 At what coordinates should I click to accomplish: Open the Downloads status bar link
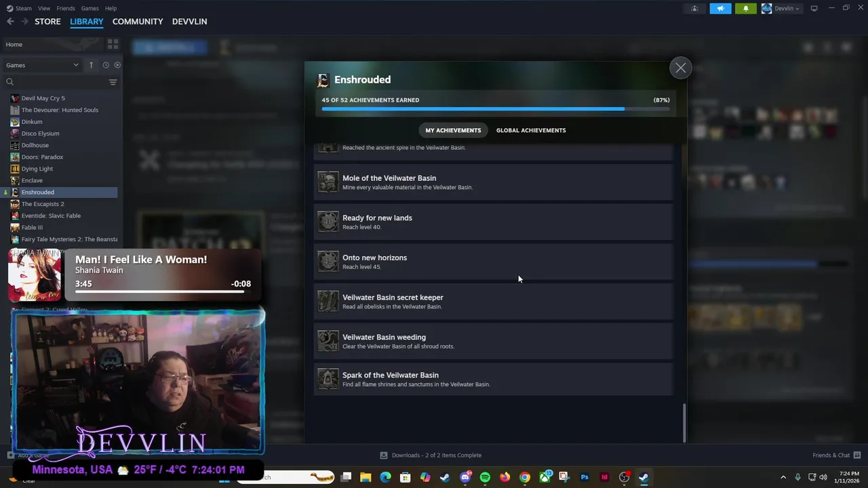click(431, 455)
